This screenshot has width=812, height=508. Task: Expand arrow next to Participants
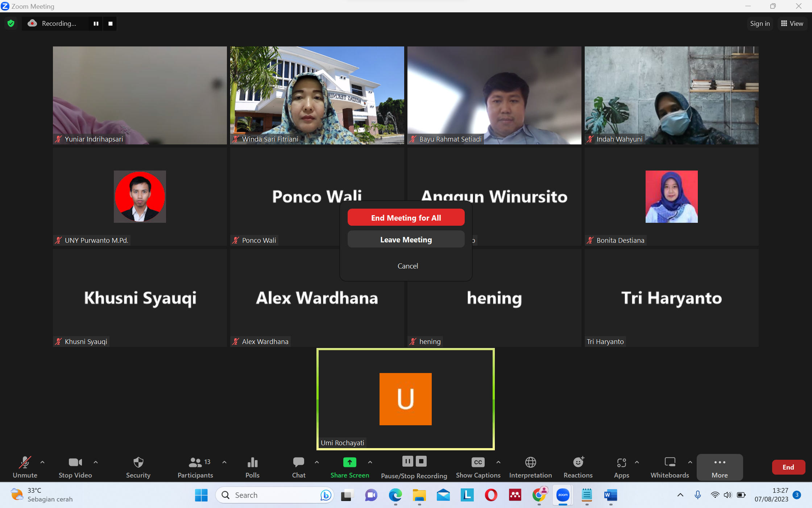(x=224, y=462)
